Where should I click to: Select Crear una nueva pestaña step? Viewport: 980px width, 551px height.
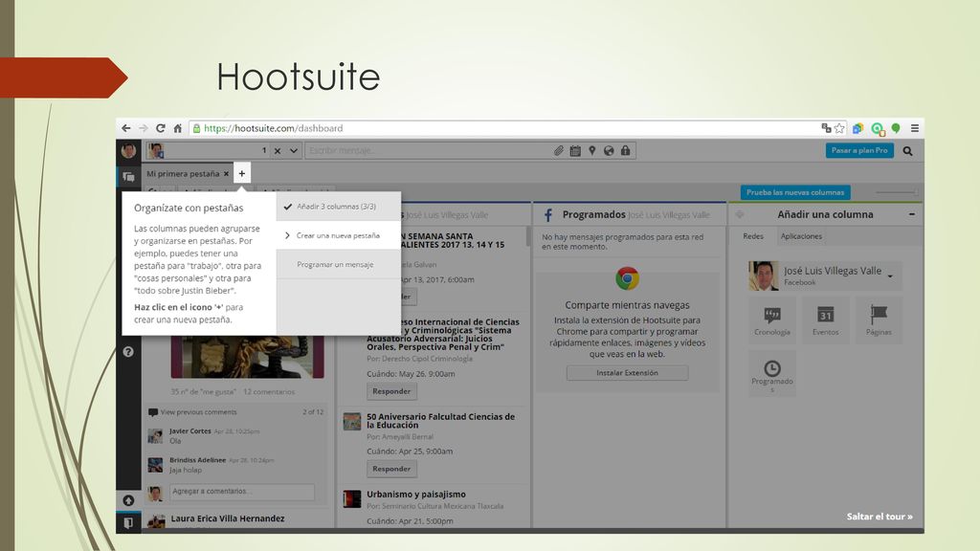339,235
